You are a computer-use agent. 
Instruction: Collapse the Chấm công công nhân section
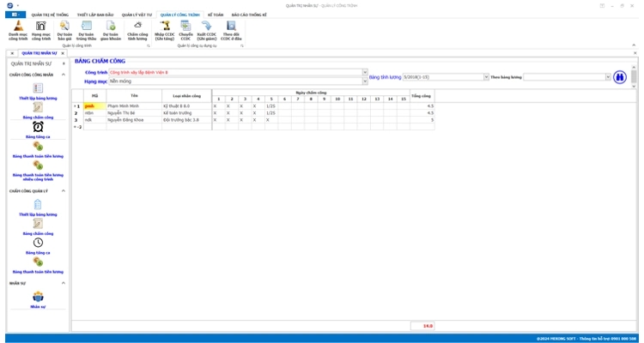click(64, 75)
